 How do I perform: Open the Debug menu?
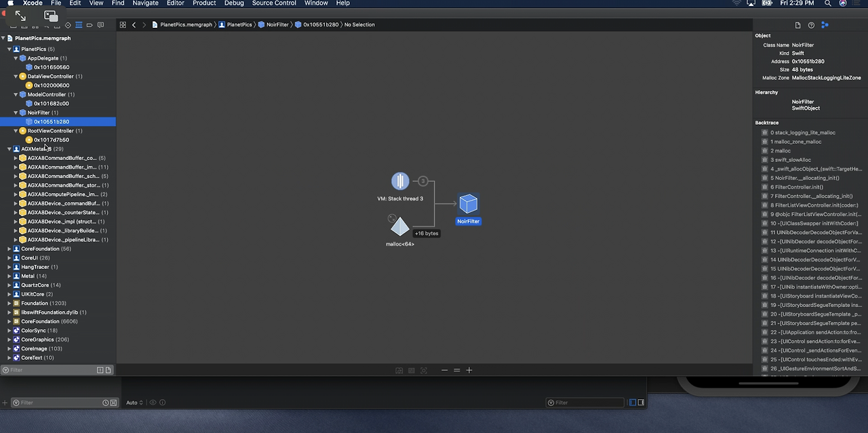pos(234,3)
